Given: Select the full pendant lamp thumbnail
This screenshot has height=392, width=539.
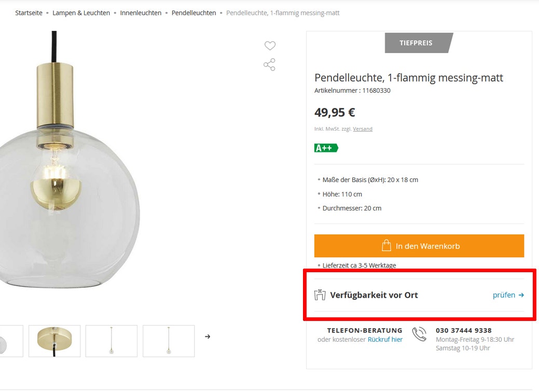Looking at the screenshot, I should pyautogui.click(x=111, y=341).
